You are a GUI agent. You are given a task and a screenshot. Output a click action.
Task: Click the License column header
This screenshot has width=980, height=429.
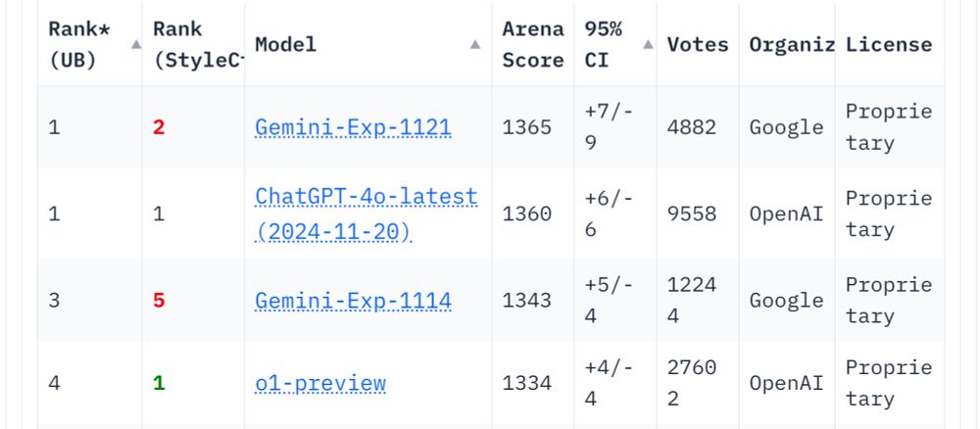pyautogui.click(x=889, y=45)
